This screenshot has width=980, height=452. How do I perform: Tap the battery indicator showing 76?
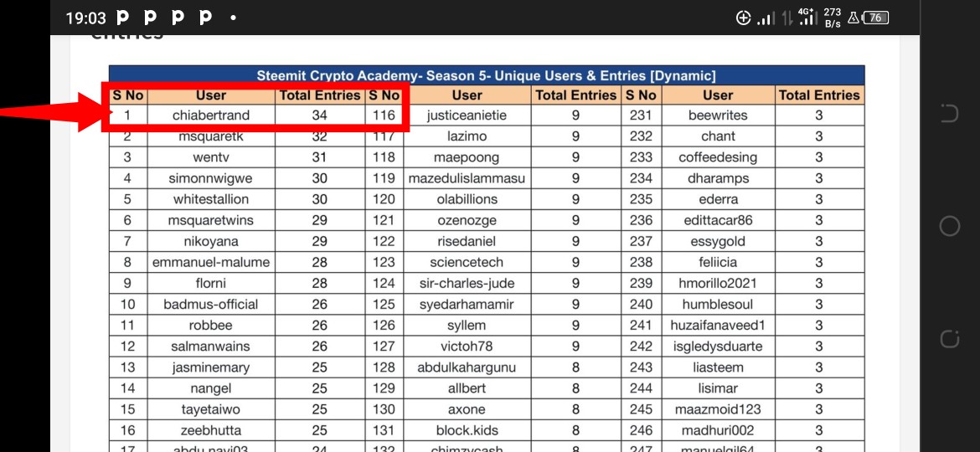876,18
